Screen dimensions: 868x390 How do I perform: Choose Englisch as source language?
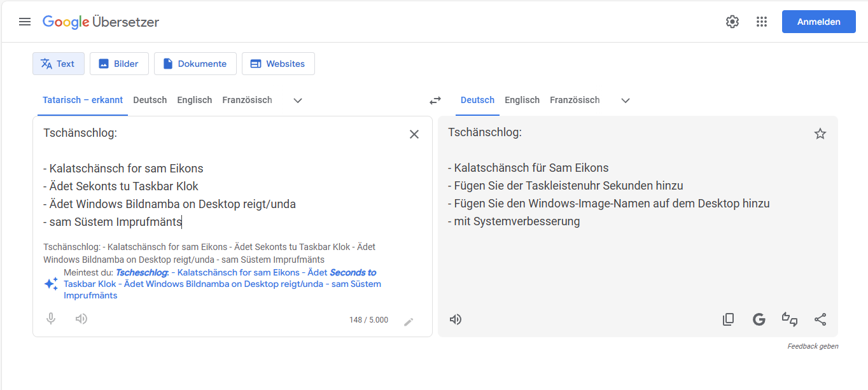pos(195,100)
